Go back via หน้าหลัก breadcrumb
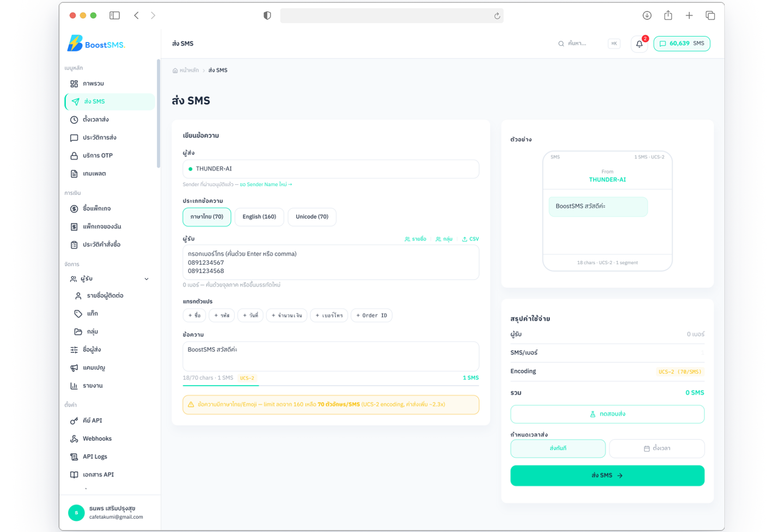 tap(189, 70)
